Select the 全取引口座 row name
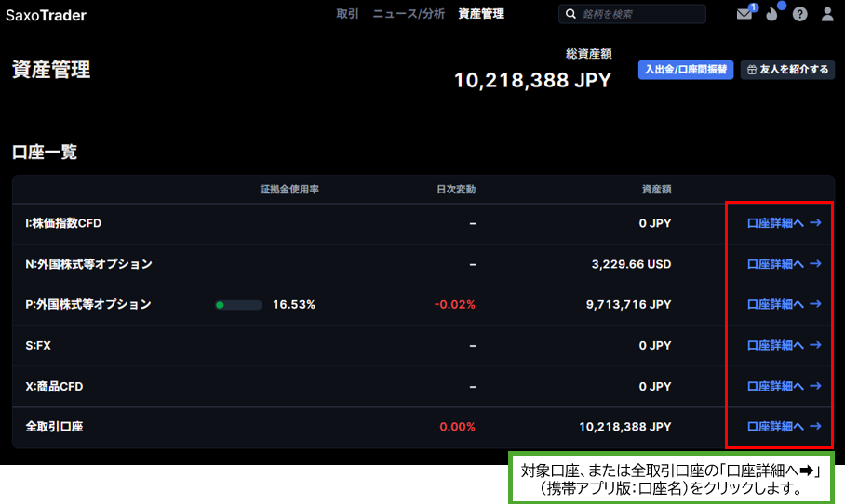The width and height of the screenshot is (845, 504). pos(54,427)
